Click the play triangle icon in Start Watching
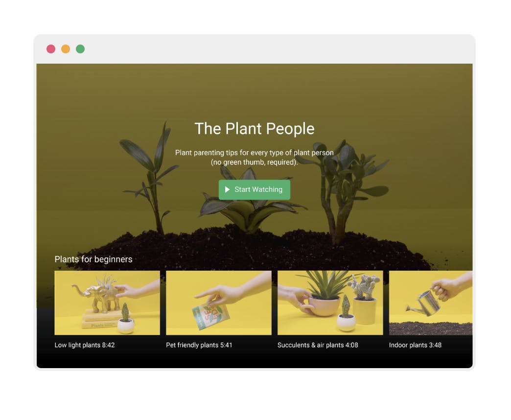The width and height of the screenshot is (511, 420). (228, 189)
